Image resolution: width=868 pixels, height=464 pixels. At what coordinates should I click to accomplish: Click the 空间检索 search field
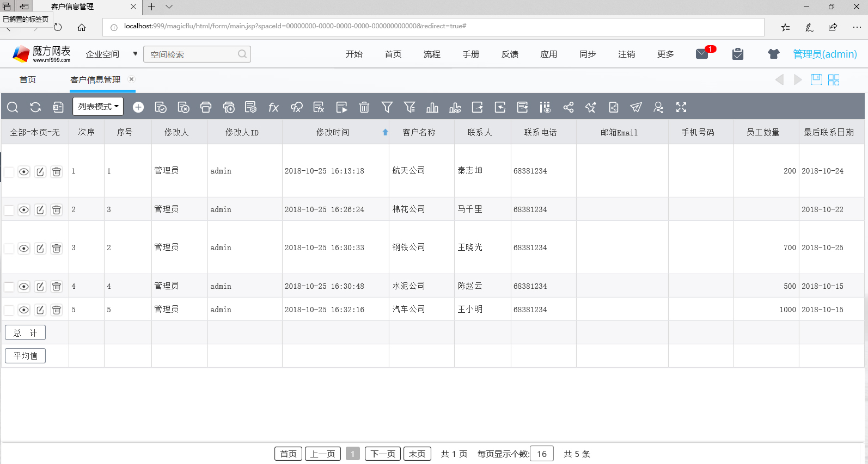coord(197,54)
